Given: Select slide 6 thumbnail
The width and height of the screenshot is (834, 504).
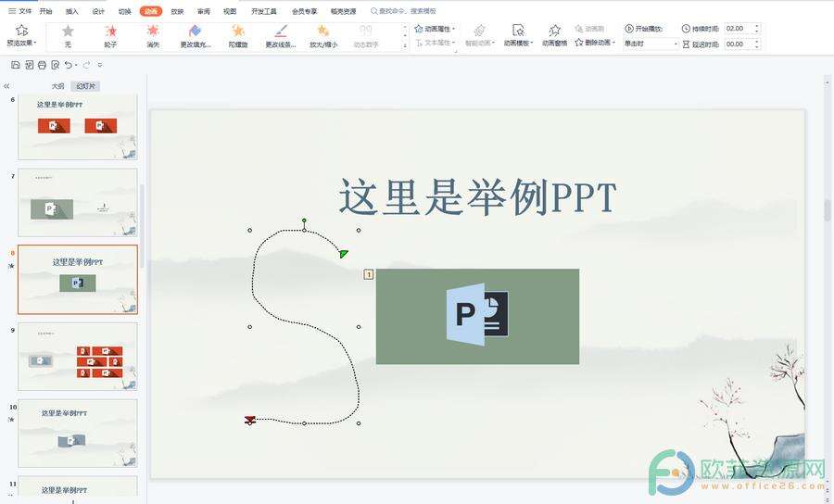Looking at the screenshot, I should click(x=78, y=127).
